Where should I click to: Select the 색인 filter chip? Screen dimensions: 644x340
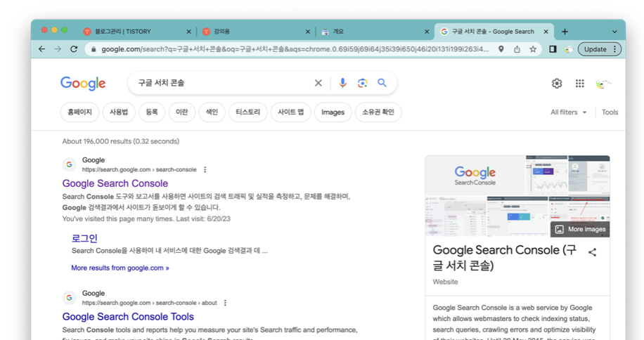tap(212, 112)
